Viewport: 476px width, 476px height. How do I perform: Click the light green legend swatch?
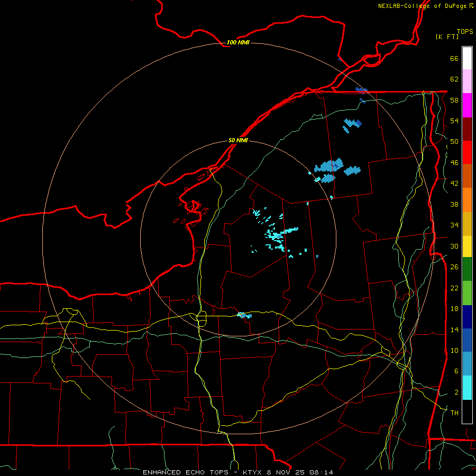click(467, 293)
